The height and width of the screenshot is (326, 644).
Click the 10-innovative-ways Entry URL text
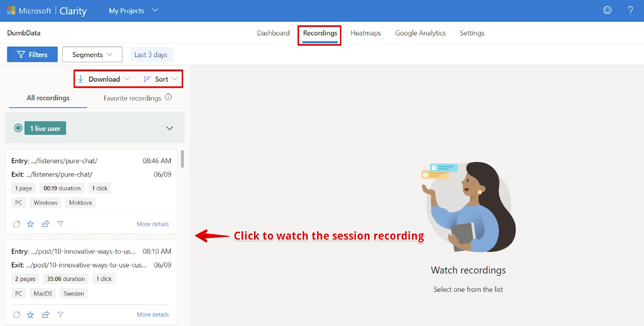click(x=83, y=252)
